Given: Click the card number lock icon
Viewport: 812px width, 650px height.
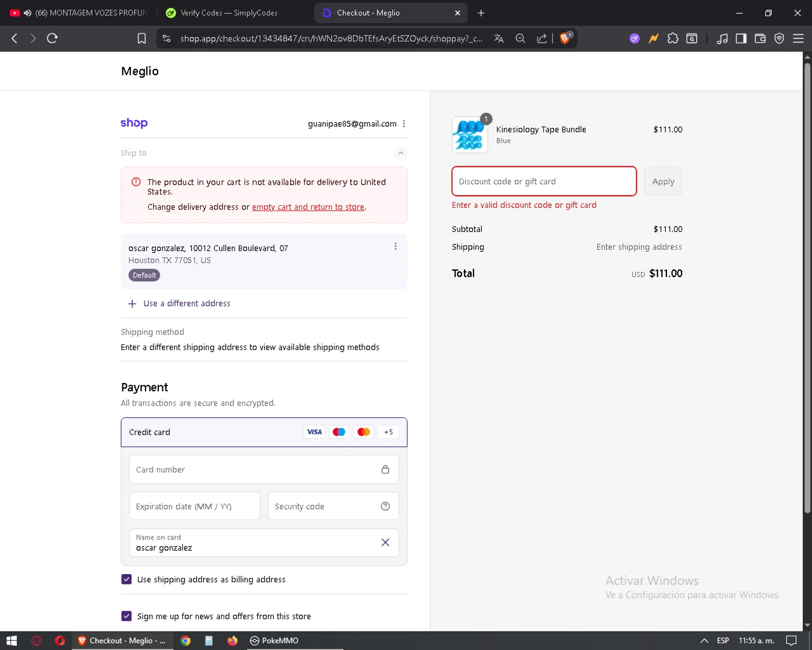Looking at the screenshot, I should pyautogui.click(x=385, y=470).
